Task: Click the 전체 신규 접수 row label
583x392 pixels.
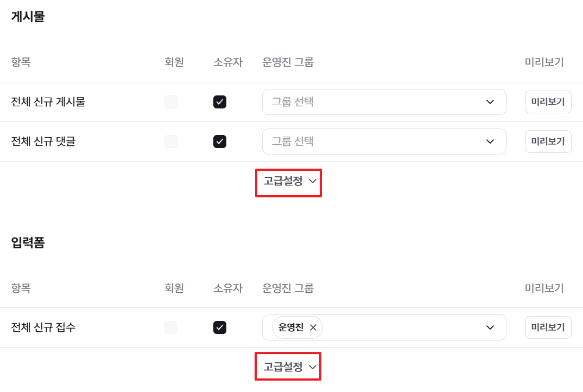Action: point(43,327)
